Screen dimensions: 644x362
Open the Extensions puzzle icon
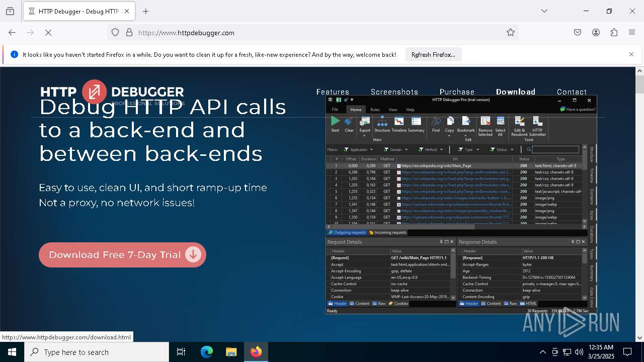[614, 33]
